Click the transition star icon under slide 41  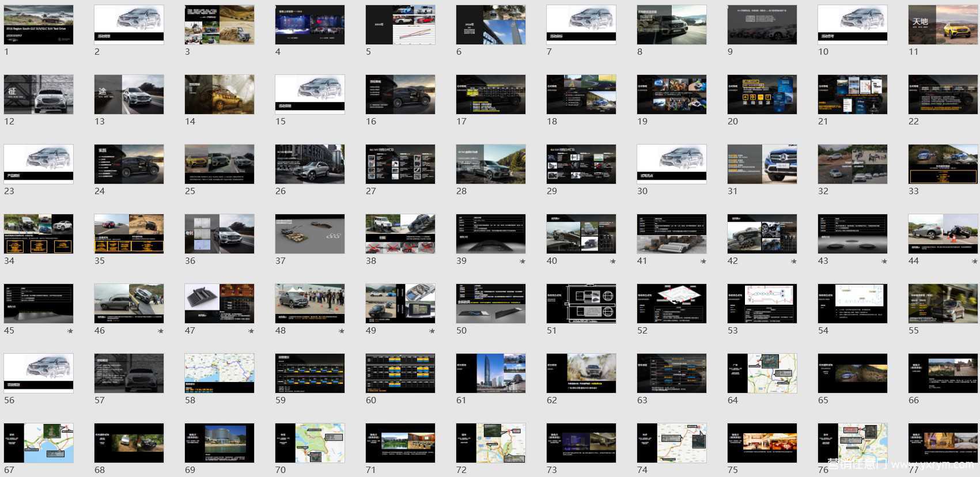(x=703, y=262)
